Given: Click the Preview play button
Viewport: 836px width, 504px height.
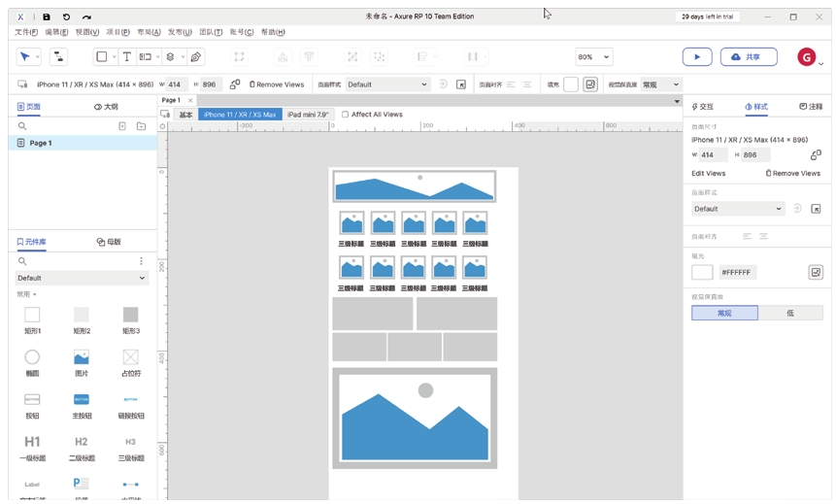Looking at the screenshot, I should point(696,57).
